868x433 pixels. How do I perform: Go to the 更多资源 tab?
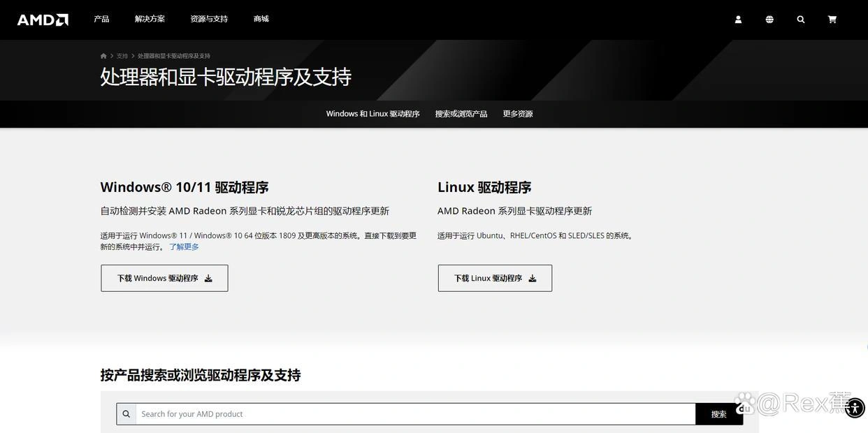tap(518, 114)
